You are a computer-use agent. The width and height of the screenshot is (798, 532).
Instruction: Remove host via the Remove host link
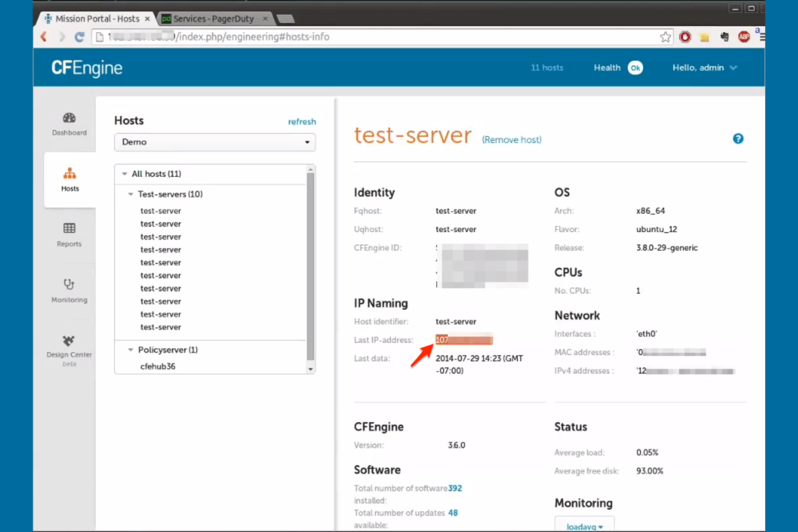(x=511, y=140)
